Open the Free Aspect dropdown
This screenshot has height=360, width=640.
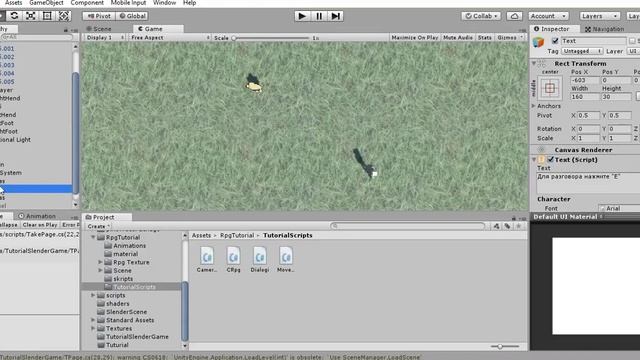click(170, 38)
